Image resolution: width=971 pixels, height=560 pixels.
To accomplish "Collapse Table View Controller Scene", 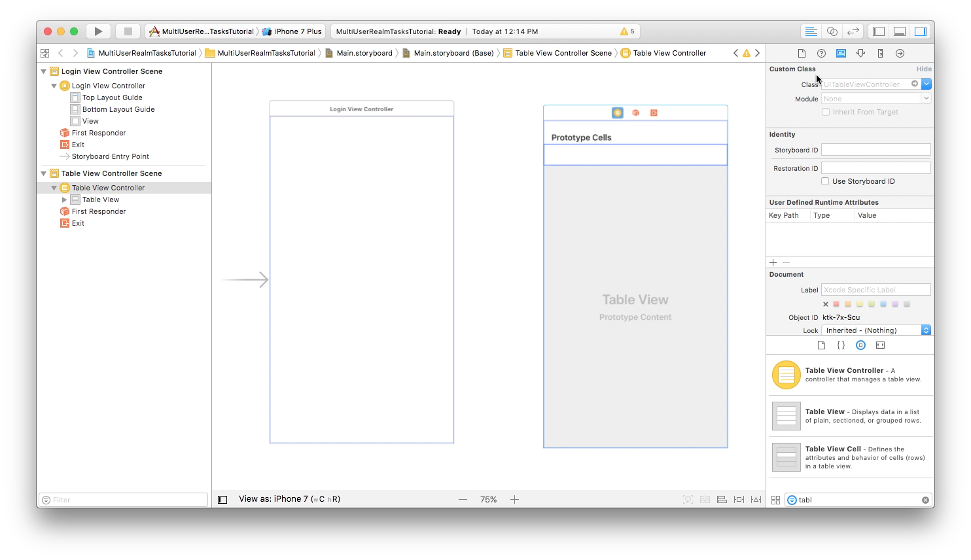I will pyautogui.click(x=44, y=173).
